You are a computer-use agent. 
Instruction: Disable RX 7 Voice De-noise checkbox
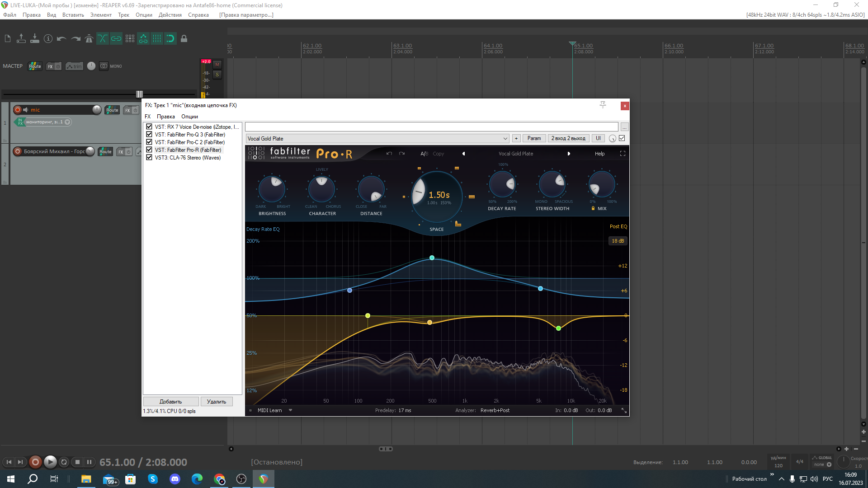(x=149, y=127)
